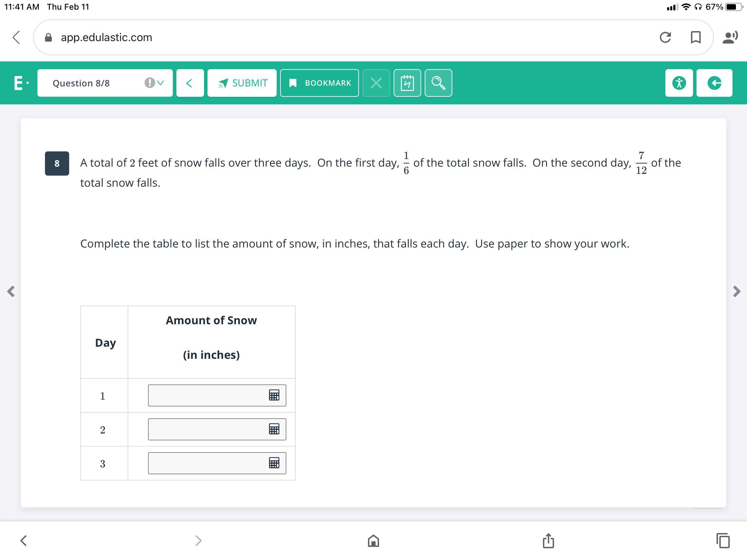The image size is (747, 560).
Task: Tap the browser bookmark icon
Action: coord(695,37)
